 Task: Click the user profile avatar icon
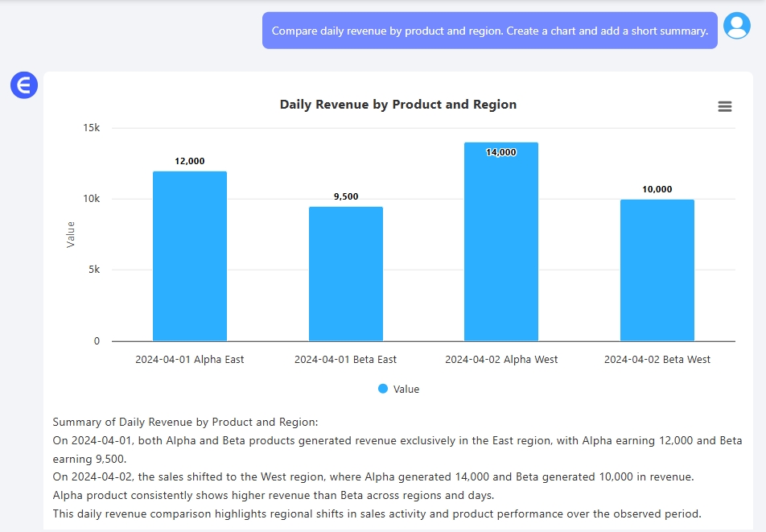pyautogui.click(x=736, y=26)
